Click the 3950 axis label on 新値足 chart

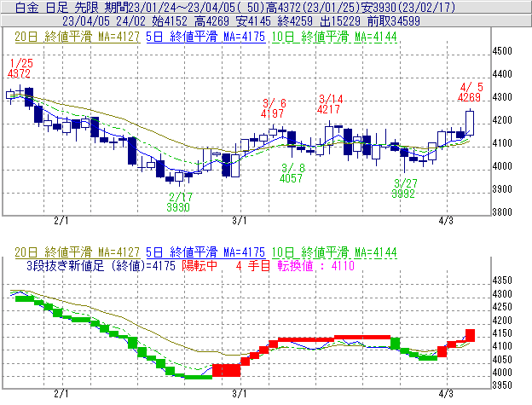click(502, 385)
